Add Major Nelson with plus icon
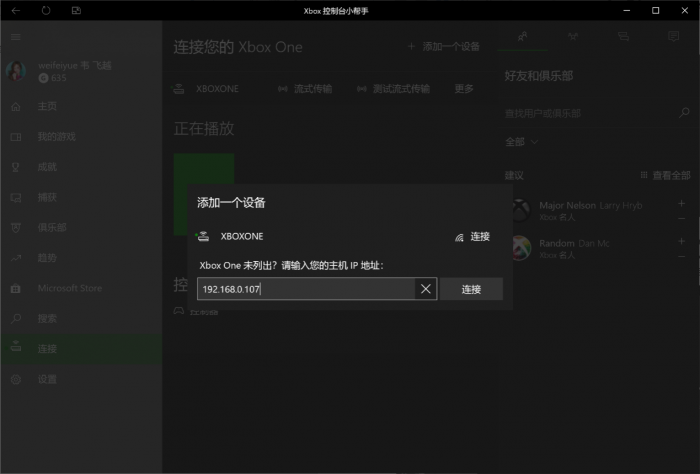This screenshot has height=474, width=700. point(681,204)
